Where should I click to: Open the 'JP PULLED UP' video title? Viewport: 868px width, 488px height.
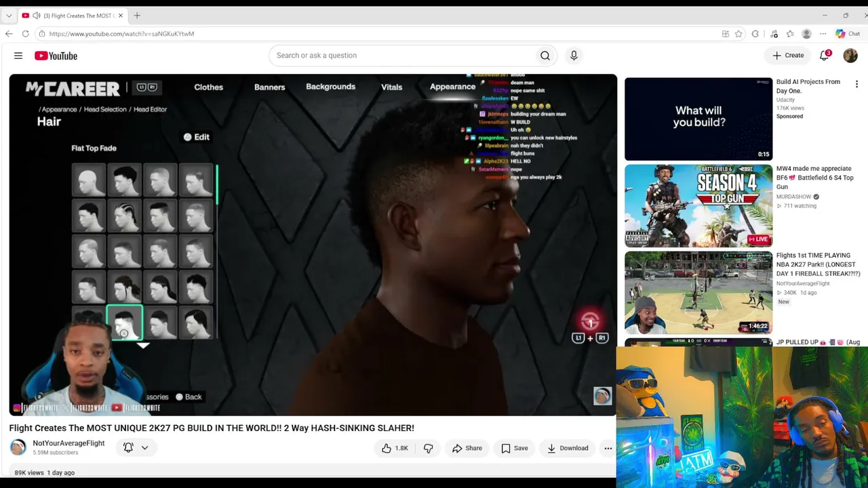818,342
